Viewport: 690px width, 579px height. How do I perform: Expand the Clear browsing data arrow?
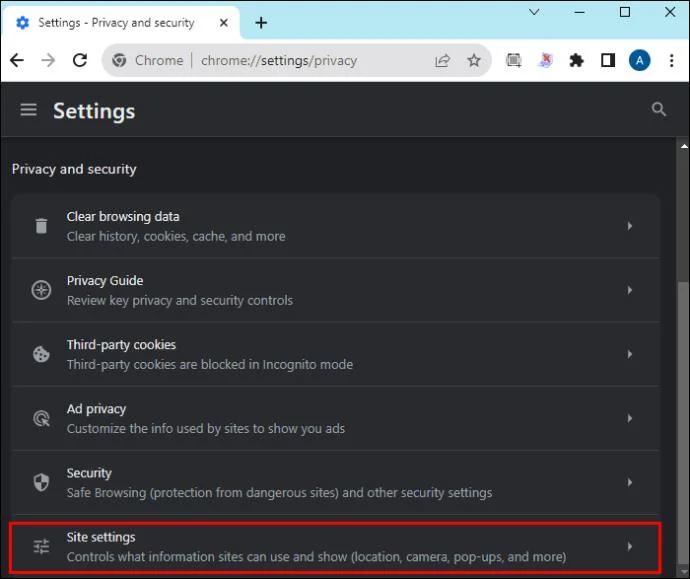[630, 226]
